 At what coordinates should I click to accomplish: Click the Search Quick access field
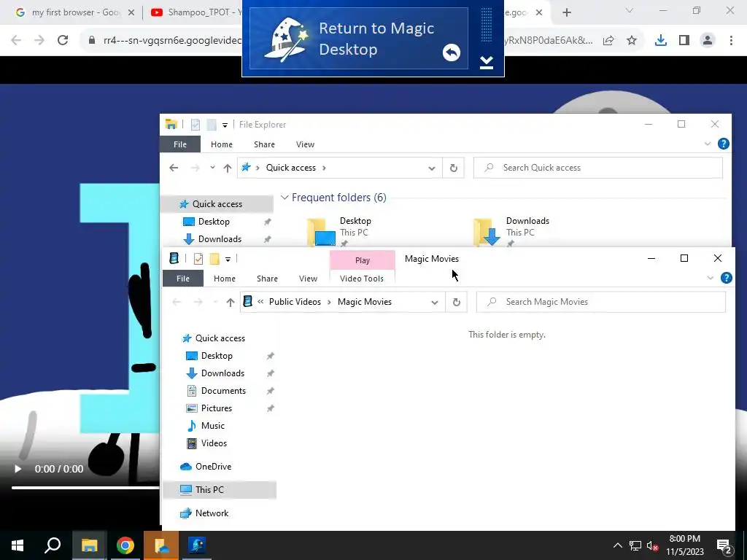coord(598,168)
